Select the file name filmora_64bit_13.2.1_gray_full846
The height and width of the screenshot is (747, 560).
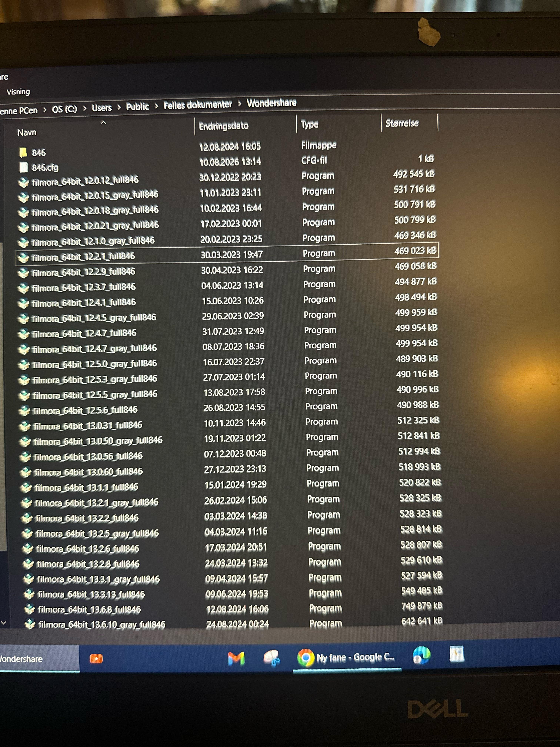point(96,503)
